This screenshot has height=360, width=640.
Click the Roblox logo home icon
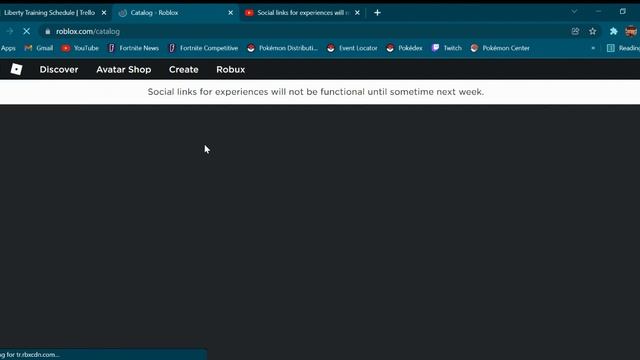tap(16, 69)
